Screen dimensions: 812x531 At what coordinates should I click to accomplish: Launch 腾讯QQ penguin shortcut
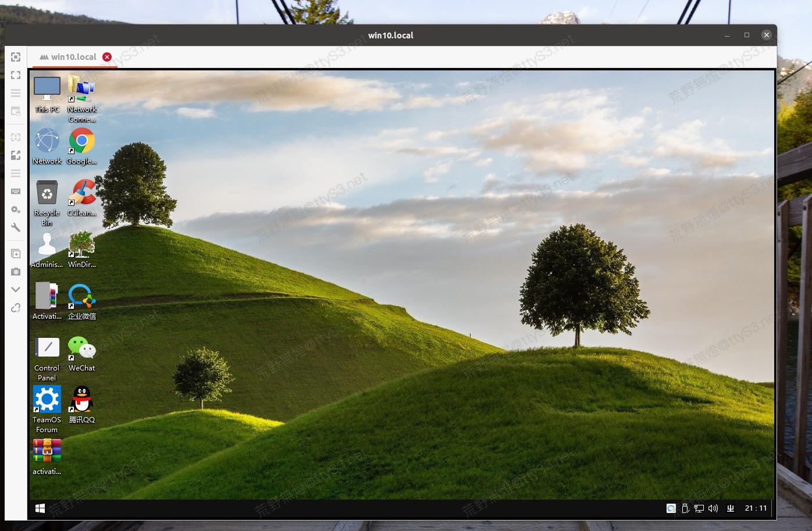tap(81, 405)
